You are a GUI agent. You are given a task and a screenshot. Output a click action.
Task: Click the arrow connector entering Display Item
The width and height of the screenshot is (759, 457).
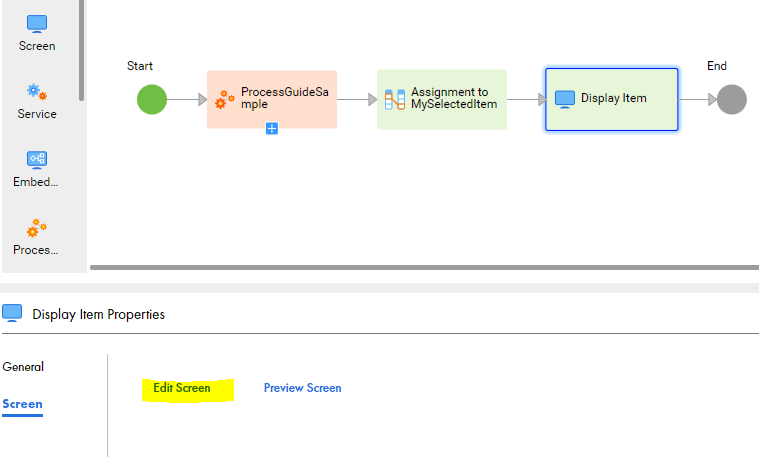click(x=526, y=99)
